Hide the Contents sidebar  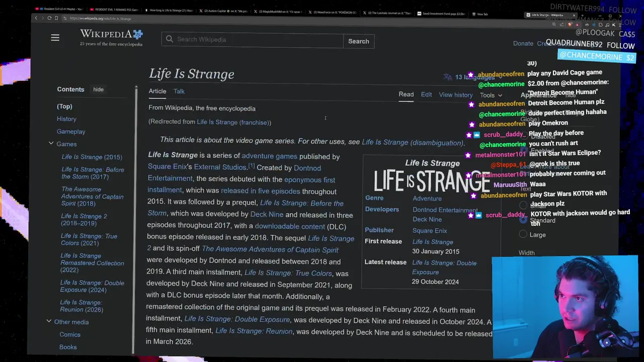(x=98, y=89)
